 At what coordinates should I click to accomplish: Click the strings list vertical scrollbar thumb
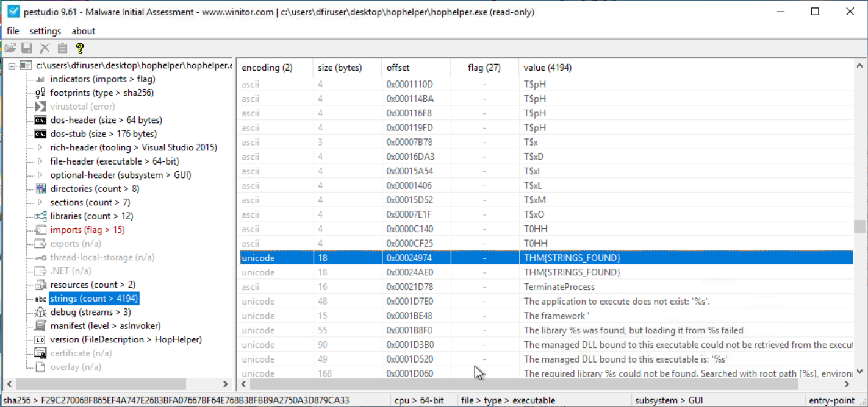pyautogui.click(x=859, y=227)
